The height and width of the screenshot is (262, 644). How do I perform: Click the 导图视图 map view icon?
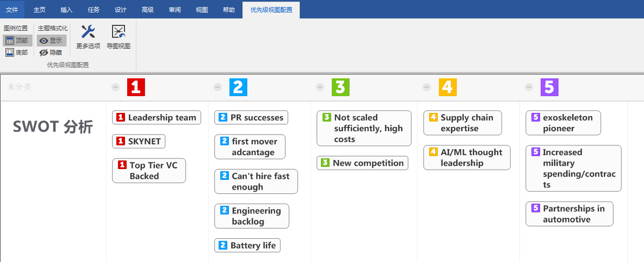tap(119, 32)
